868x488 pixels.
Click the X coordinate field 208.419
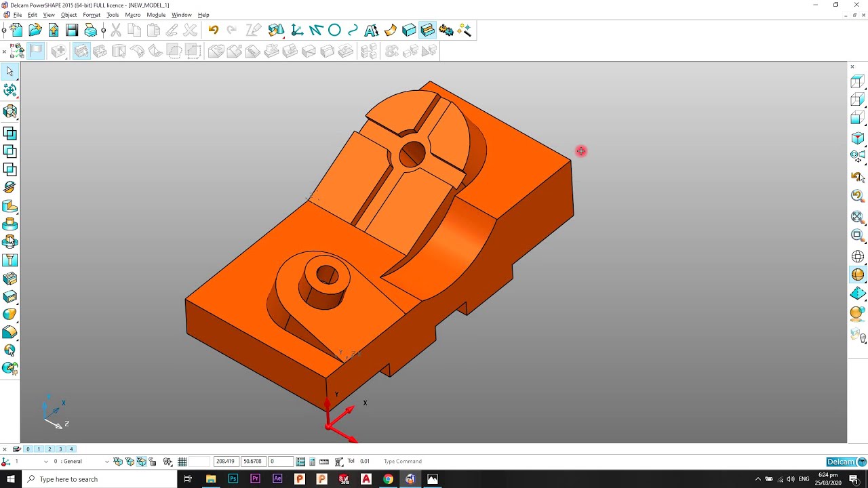tap(226, 462)
